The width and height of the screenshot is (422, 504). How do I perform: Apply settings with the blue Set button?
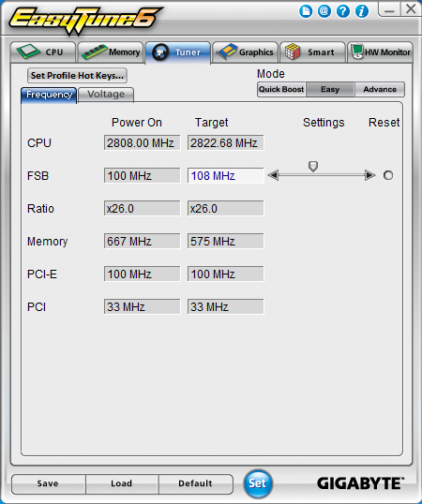pyautogui.click(x=257, y=483)
